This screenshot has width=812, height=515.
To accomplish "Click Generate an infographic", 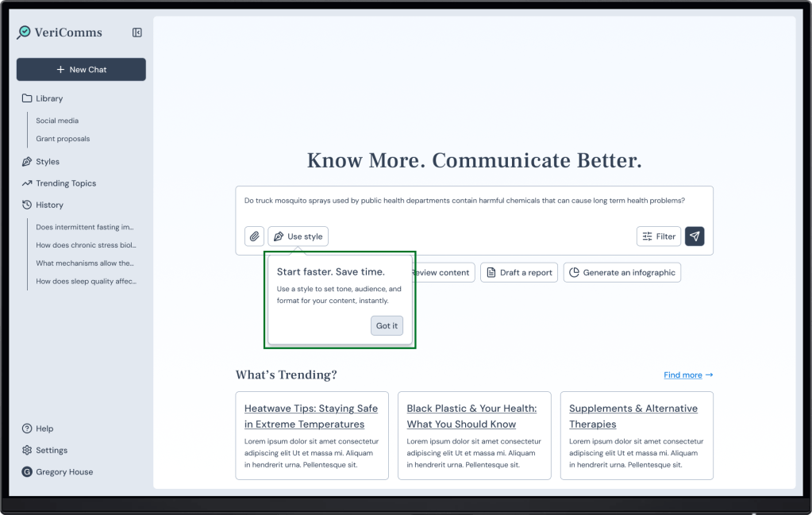I will (x=622, y=272).
